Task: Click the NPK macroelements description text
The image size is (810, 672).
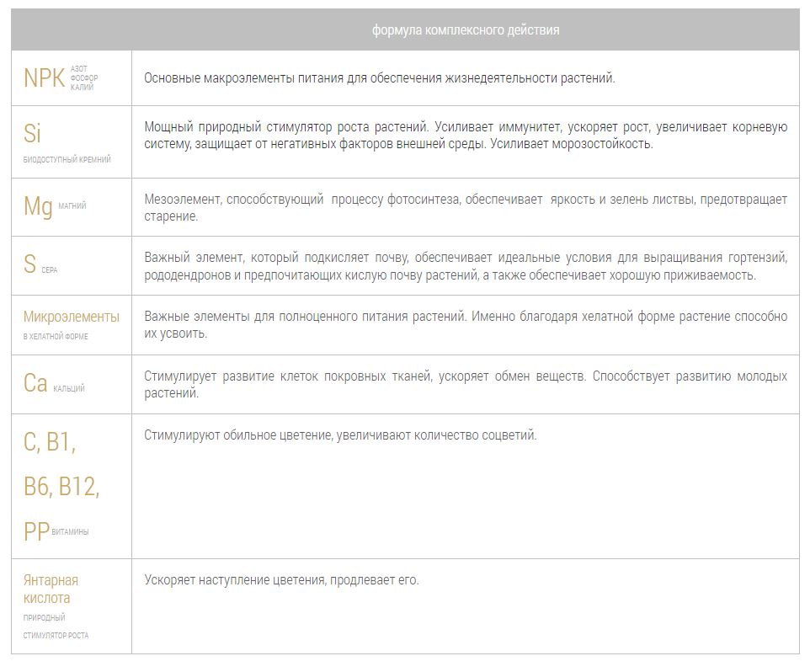Action: 379,78
